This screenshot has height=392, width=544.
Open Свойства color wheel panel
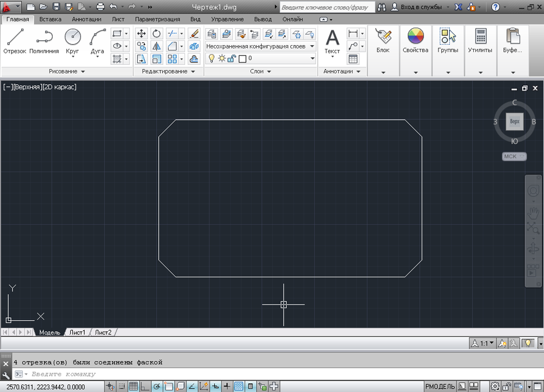[x=416, y=41]
